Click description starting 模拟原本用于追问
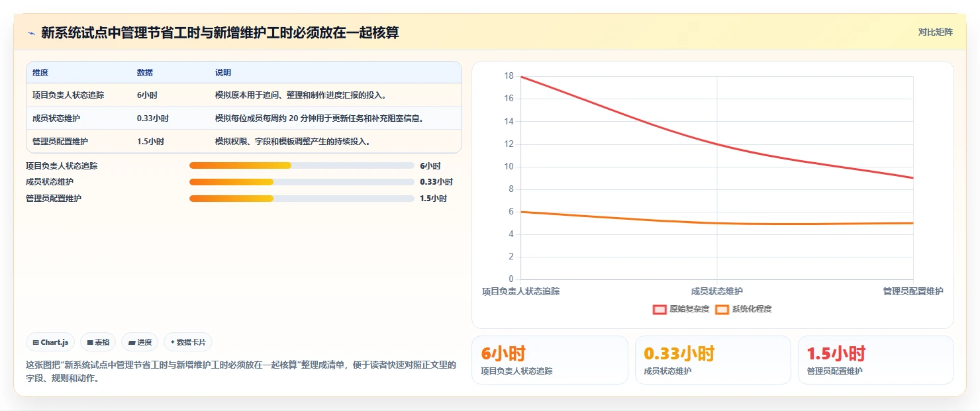 click(301, 95)
